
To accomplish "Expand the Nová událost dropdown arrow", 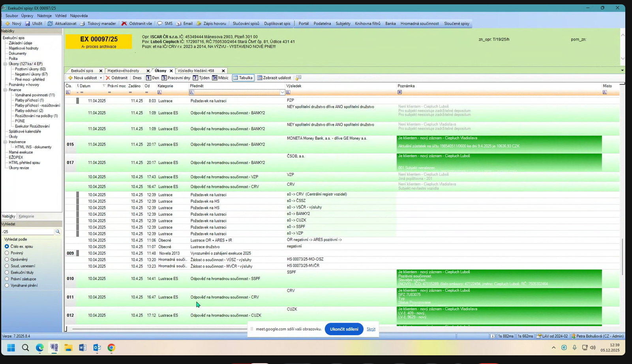I will click(x=101, y=78).
